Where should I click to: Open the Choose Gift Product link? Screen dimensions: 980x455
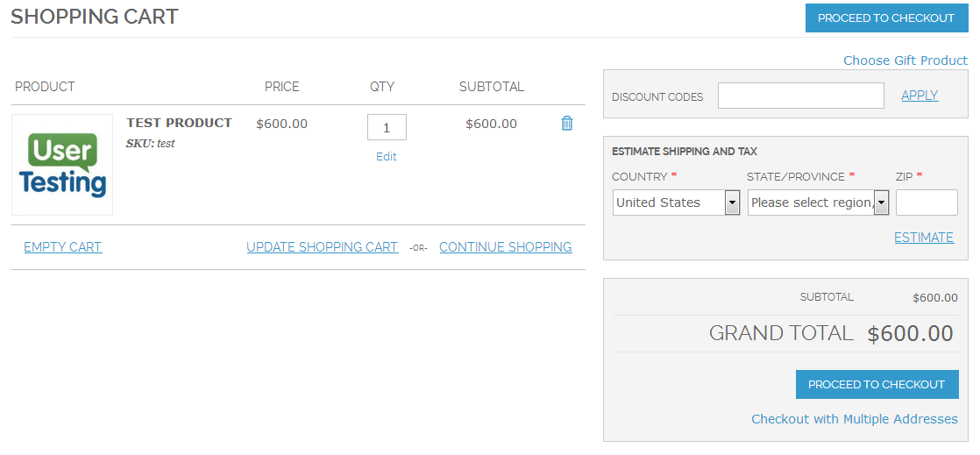[905, 60]
